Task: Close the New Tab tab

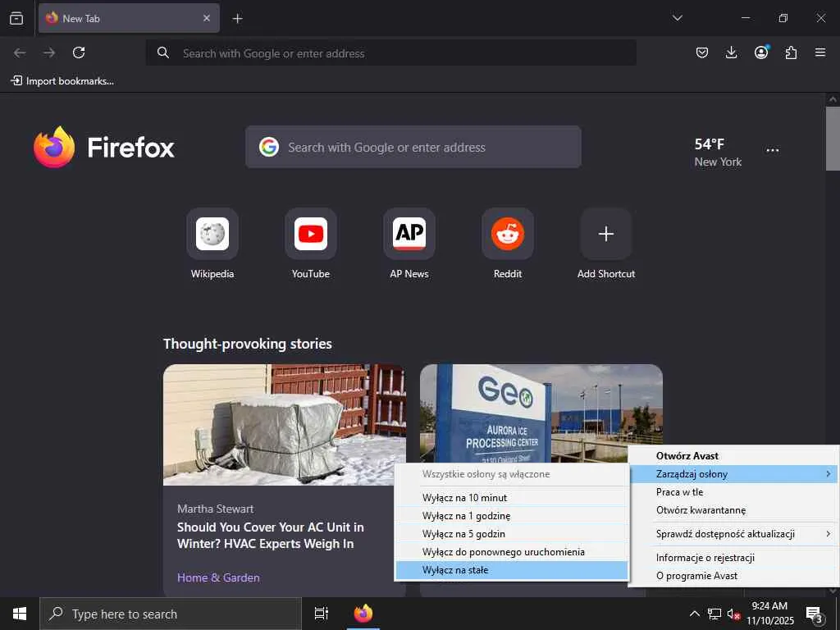Action: click(206, 18)
